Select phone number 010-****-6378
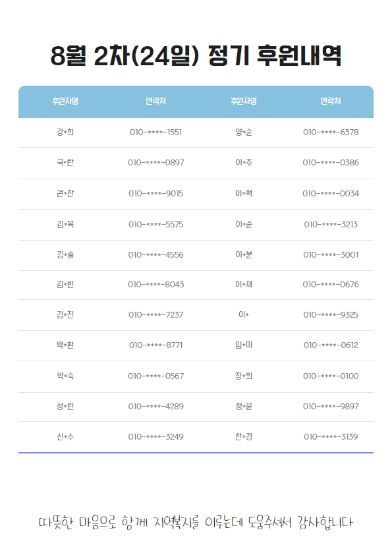 click(331, 132)
